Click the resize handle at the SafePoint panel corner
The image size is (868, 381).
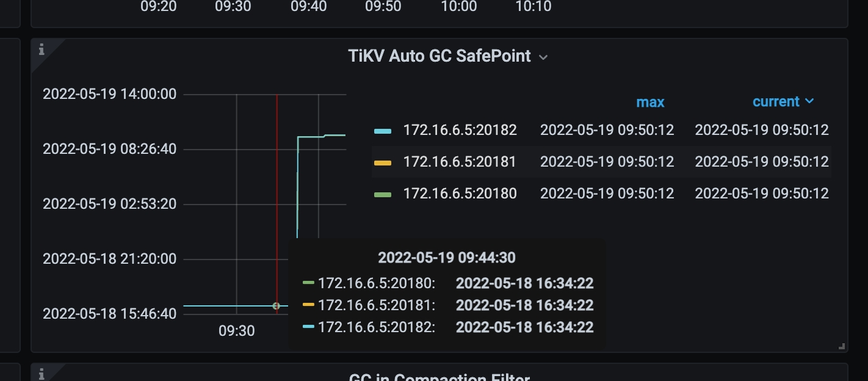click(842, 346)
